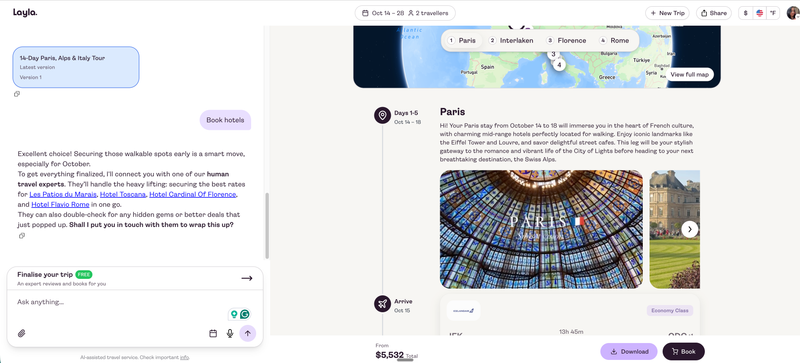Screen dimensions: 800x363
Task: Click the Book button
Action: [x=683, y=351]
